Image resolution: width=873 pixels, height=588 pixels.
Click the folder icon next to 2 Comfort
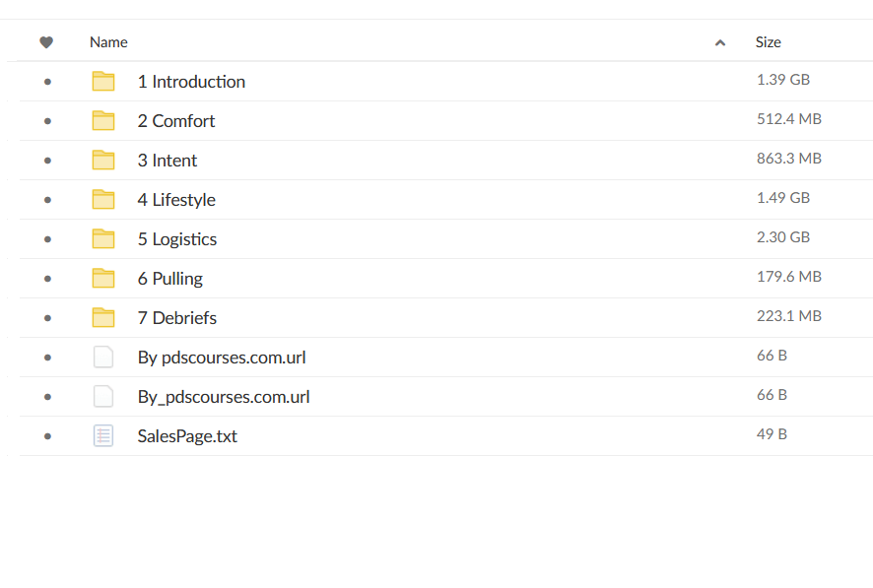pos(103,121)
